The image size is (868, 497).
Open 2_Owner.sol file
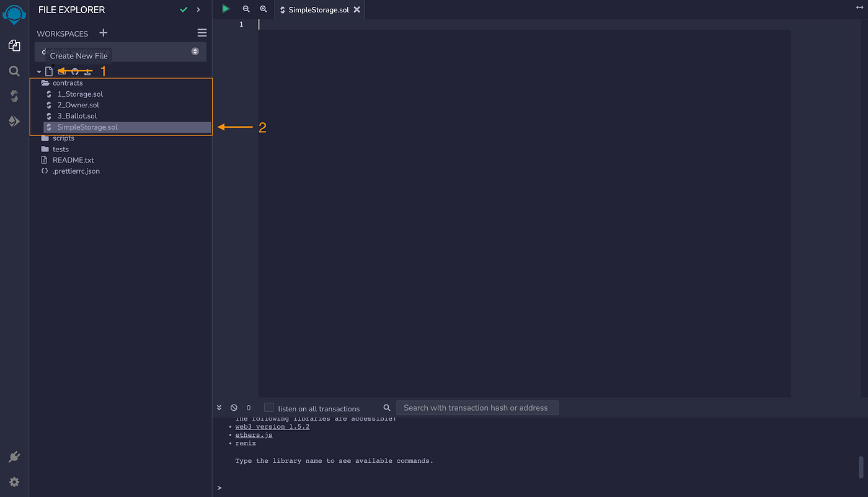tap(78, 105)
